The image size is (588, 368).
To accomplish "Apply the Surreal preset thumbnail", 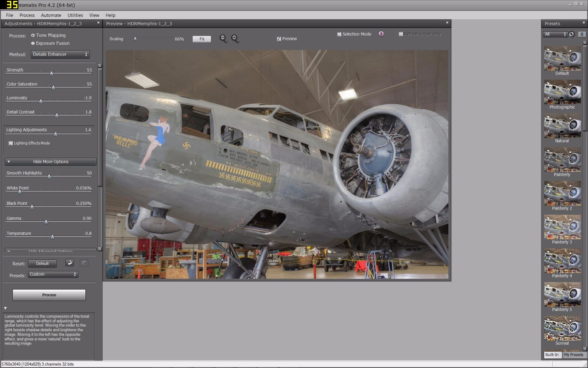I will click(x=562, y=328).
